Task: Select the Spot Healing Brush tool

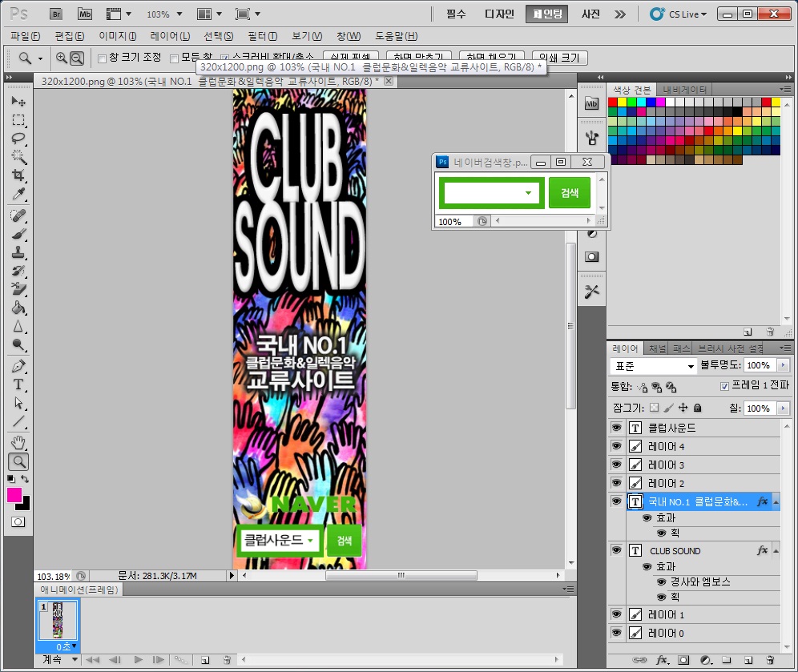Action: coord(18,215)
